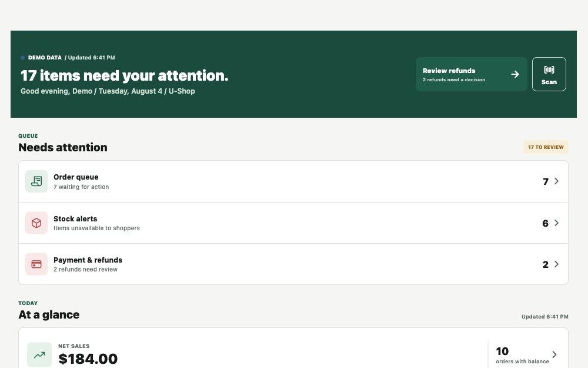Viewport: 588px width, 368px height.
Task: Click the At a glance heading
Action: [49, 314]
